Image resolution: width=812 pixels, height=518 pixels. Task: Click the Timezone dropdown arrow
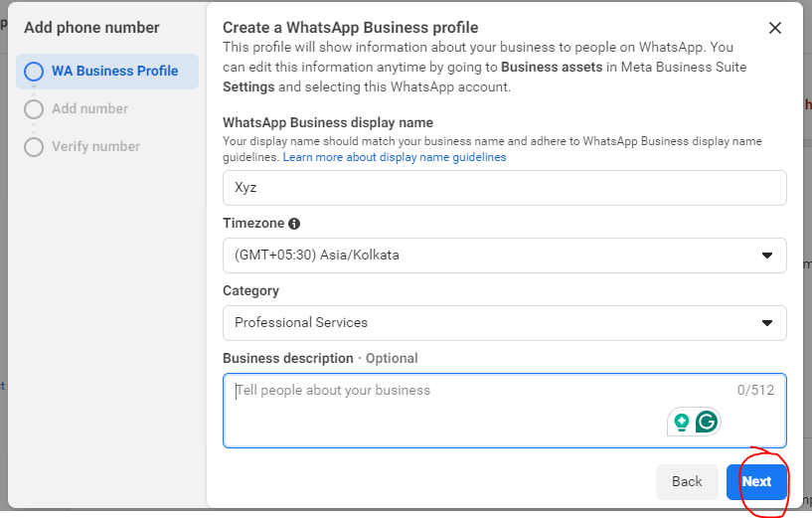tap(767, 256)
